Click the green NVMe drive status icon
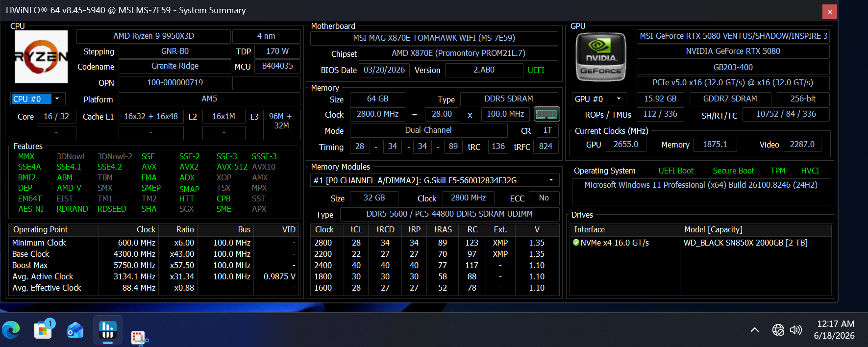 pos(576,243)
